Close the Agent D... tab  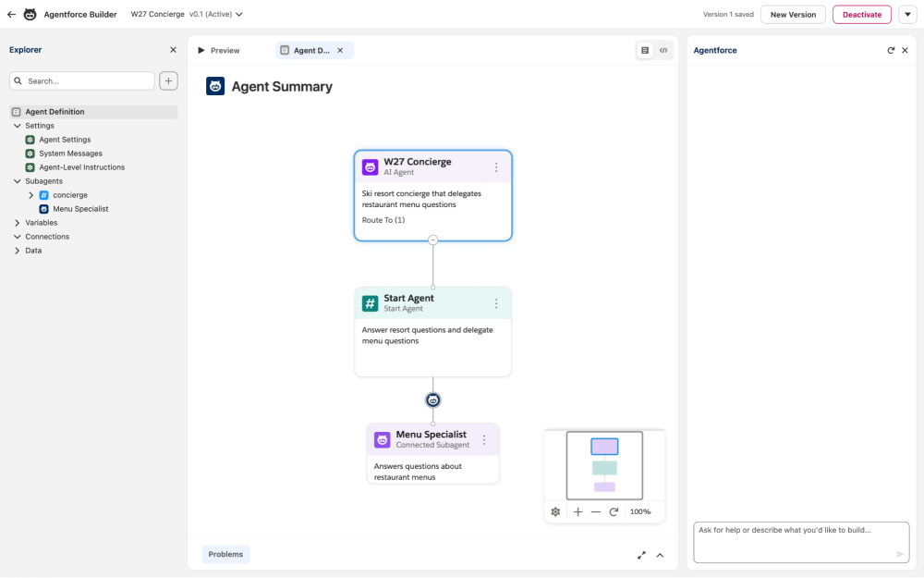(x=340, y=50)
